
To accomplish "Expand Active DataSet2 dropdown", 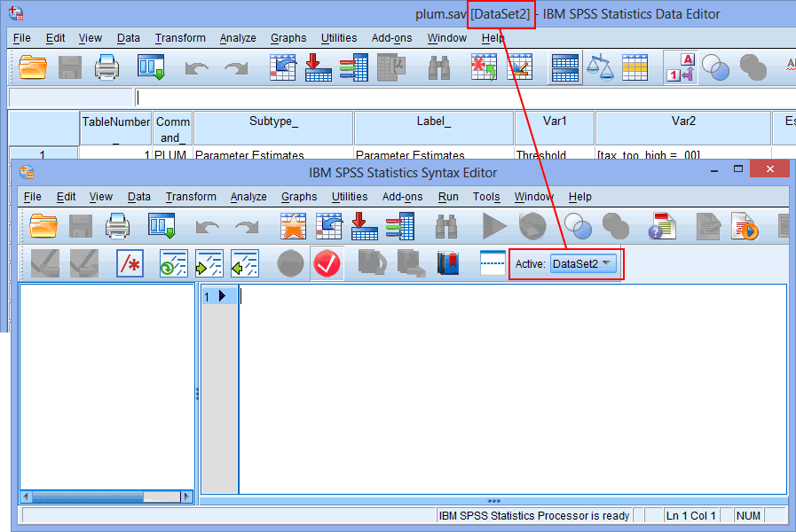I will 583,263.
